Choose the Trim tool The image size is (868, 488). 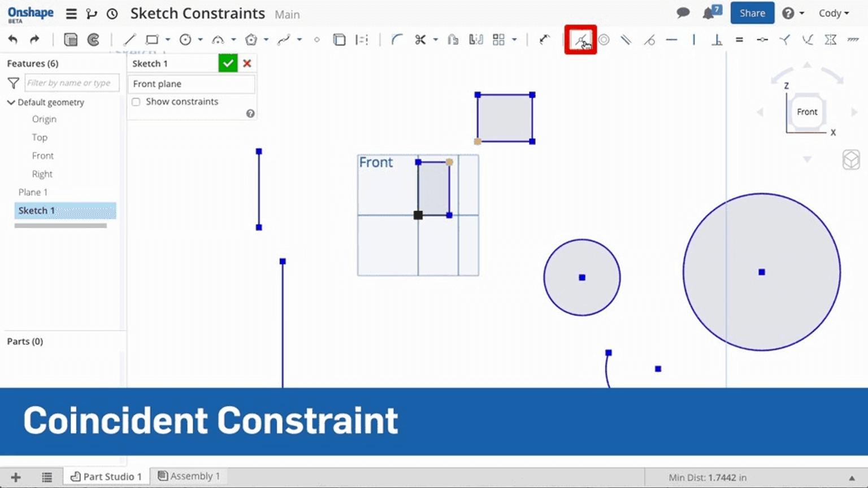click(x=420, y=40)
